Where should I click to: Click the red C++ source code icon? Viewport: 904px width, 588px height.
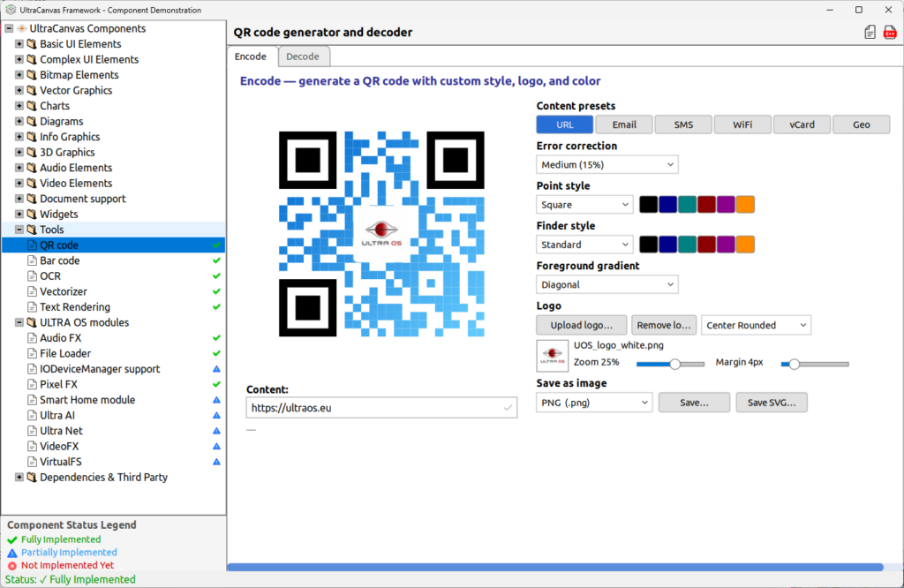(890, 33)
